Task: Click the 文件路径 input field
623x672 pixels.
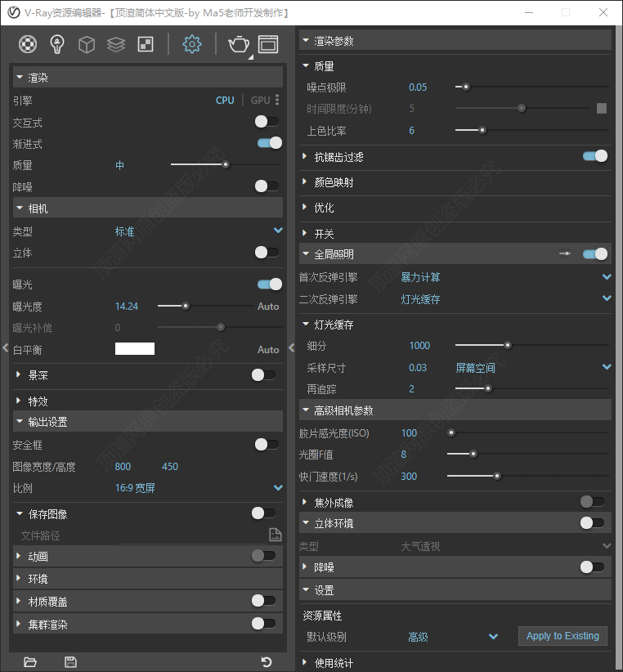Action: pos(192,535)
